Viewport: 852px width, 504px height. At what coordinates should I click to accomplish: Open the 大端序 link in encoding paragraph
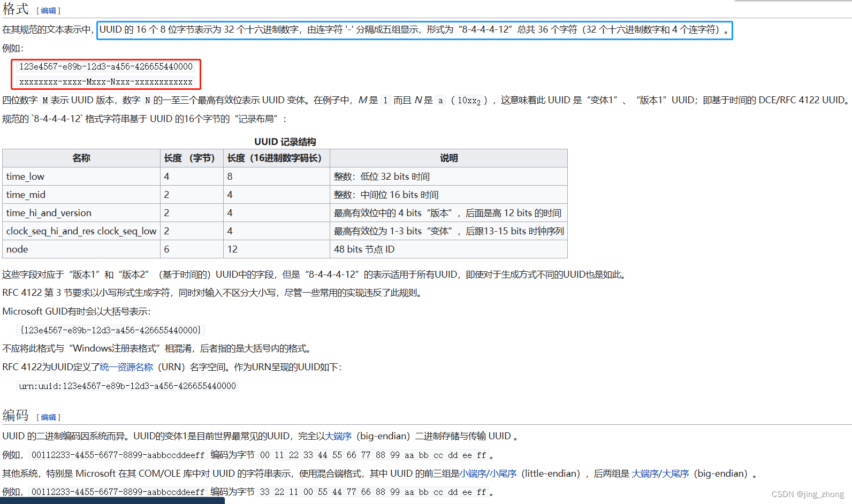point(338,436)
